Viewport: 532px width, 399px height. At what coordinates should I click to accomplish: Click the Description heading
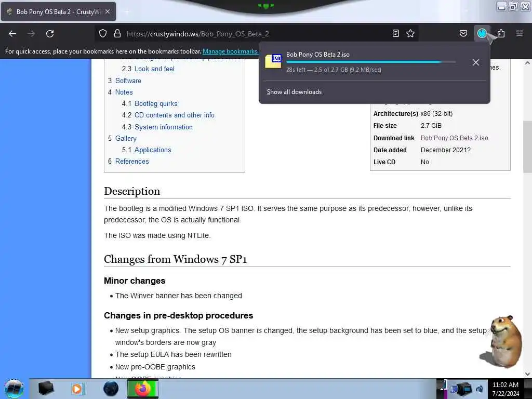pos(132,191)
